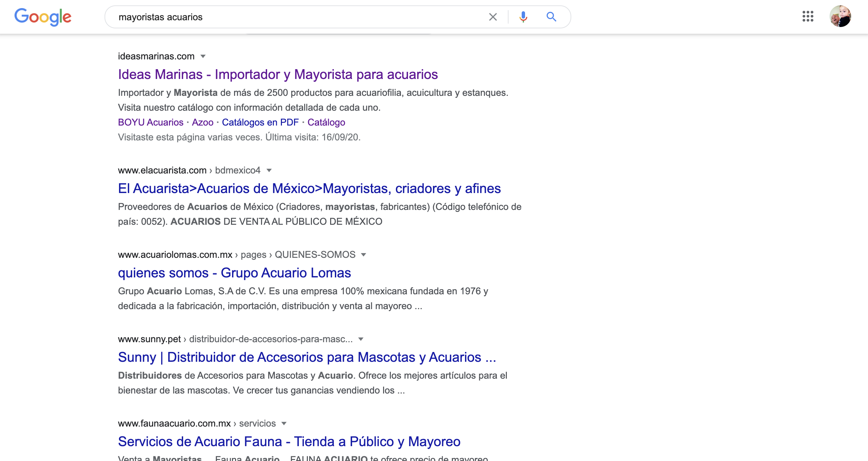Image resolution: width=868 pixels, height=461 pixels.
Task: Open 'quienes somos - Grupo Acuario Lomas' result
Action: [234, 273]
